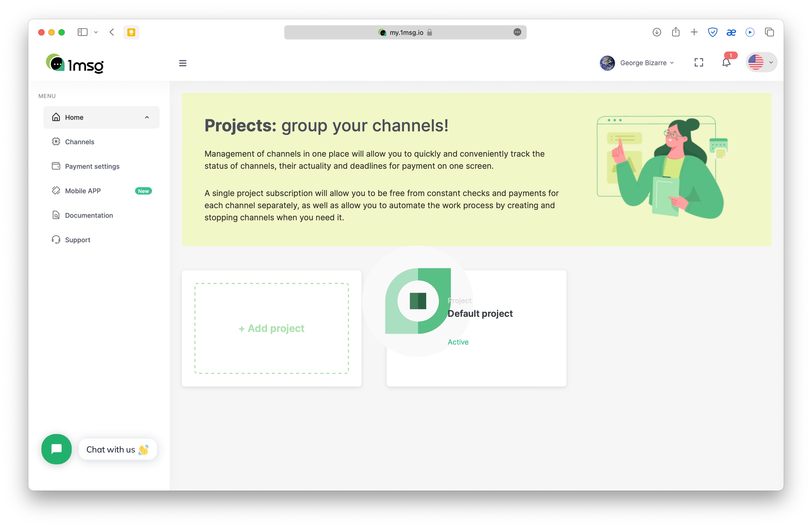Click the hamburger menu icon

pos(183,63)
